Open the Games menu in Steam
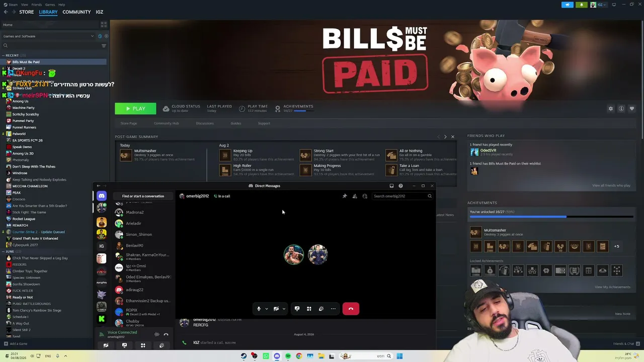The height and width of the screenshot is (362, 644). [50, 5]
